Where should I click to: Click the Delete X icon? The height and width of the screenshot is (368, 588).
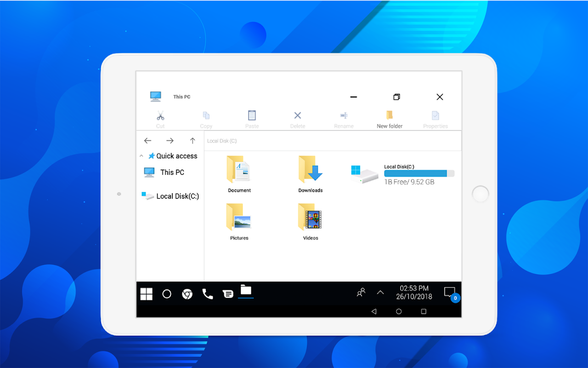pos(298,115)
